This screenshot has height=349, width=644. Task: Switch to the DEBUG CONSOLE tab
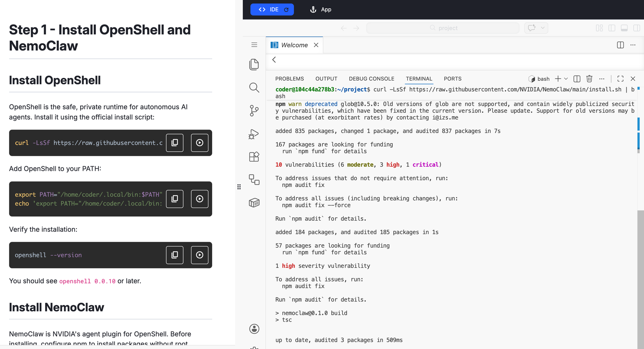[371, 79]
